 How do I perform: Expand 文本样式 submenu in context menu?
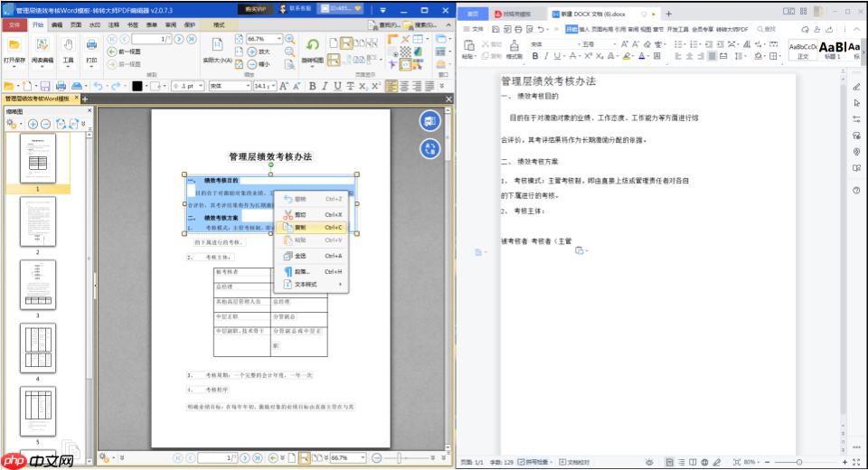click(313, 285)
